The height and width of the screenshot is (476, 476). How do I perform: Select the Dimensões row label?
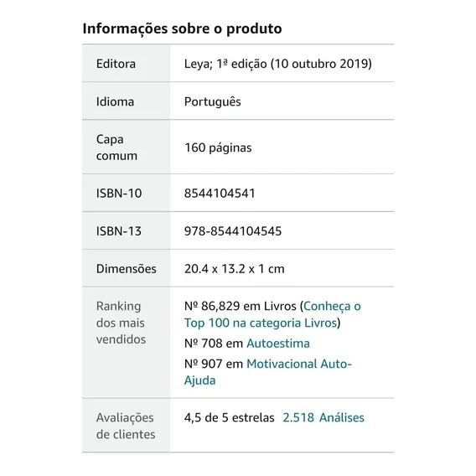(x=127, y=269)
